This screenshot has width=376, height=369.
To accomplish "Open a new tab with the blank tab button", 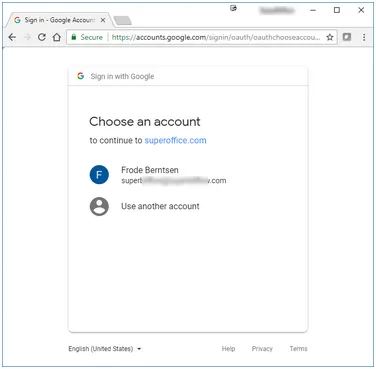I will (x=123, y=21).
